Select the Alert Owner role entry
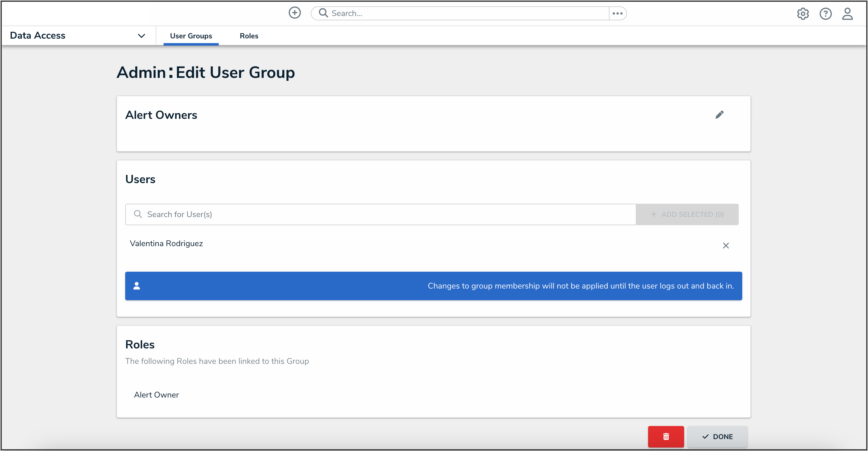This screenshot has height=451, width=868. coord(156,394)
